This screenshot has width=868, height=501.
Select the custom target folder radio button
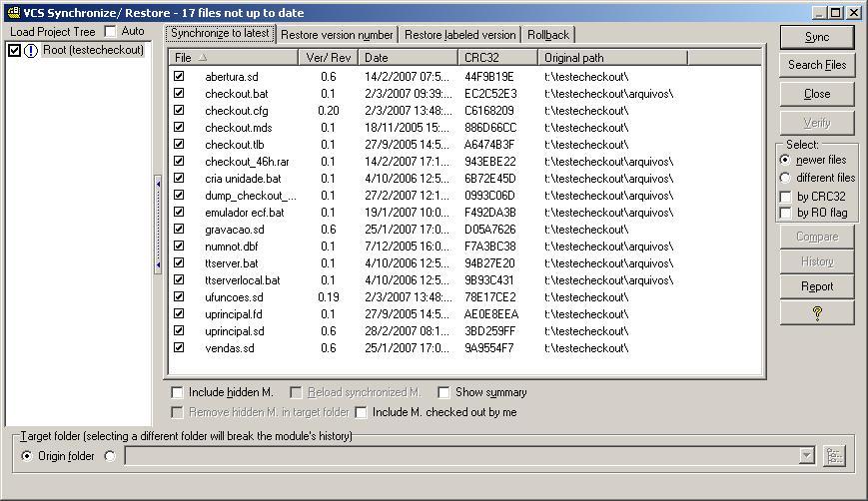click(110, 456)
